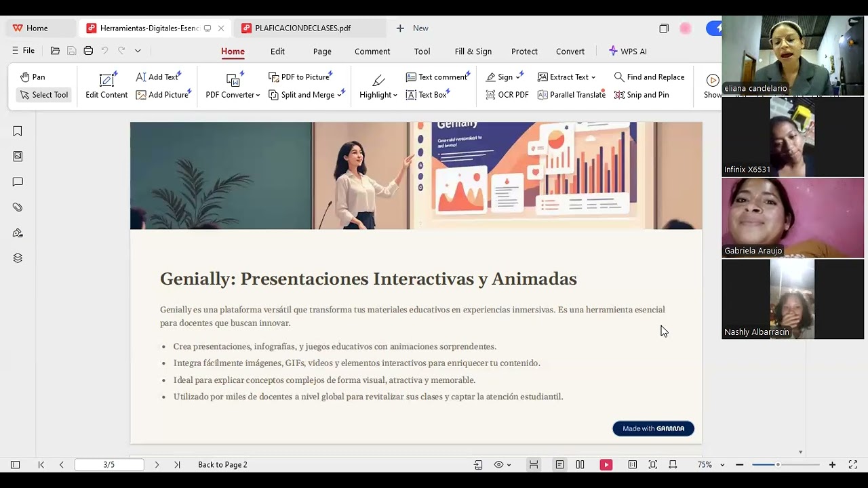Open the Comment ribbon tab
The image size is (868, 488).
click(x=372, y=52)
